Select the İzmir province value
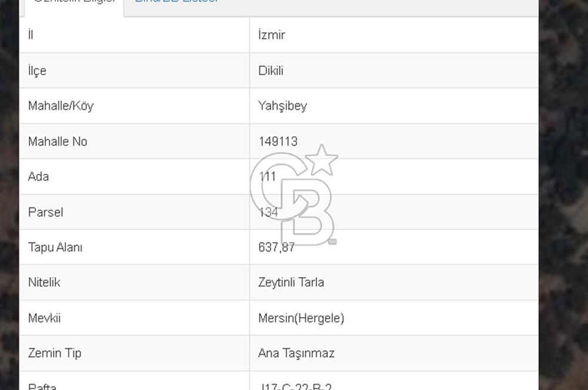Screen dimensions: 588x390 click(x=272, y=35)
